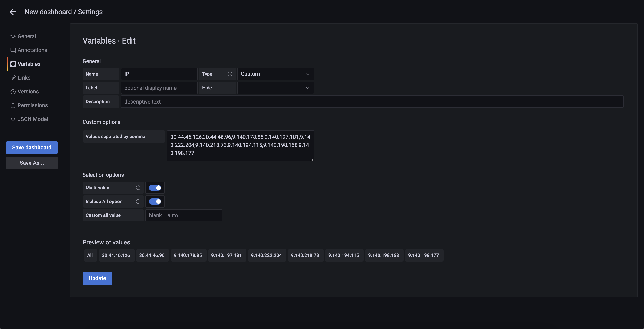The image size is (644, 329).
Task: Select the 9.140.178.85 preview value
Action: (x=188, y=255)
